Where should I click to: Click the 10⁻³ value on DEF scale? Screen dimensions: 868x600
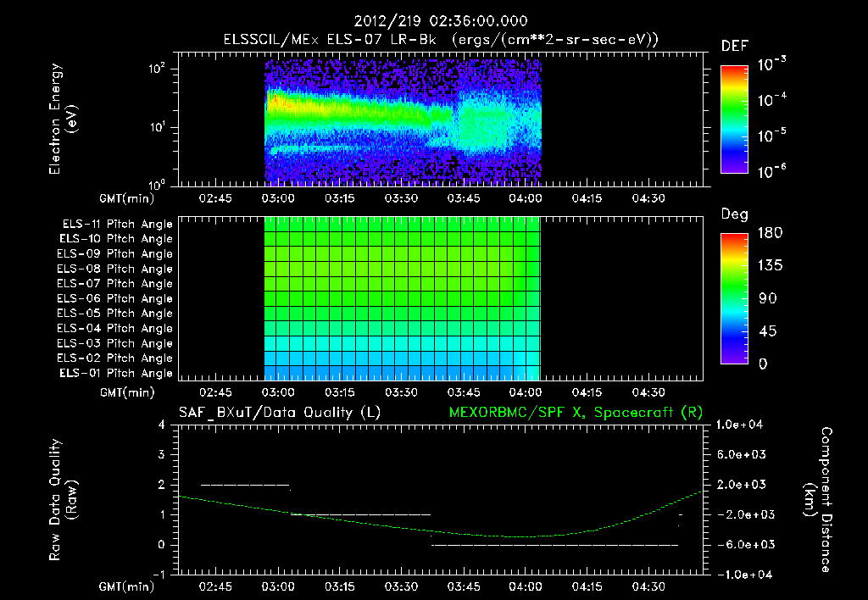click(771, 64)
